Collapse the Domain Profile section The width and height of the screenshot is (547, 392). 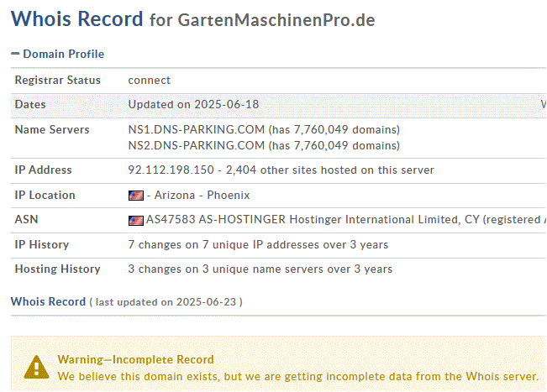15,54
